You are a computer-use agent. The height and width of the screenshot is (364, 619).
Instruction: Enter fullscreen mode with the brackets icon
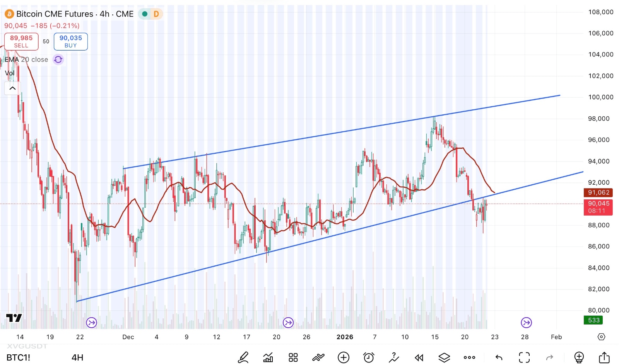524,357
